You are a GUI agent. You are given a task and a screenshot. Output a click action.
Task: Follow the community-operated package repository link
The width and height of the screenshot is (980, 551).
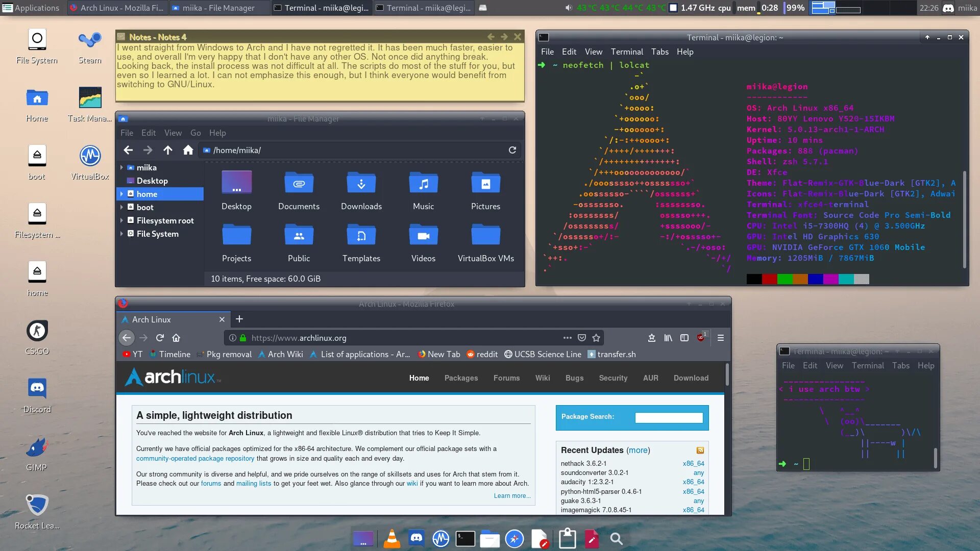(195, 458)
